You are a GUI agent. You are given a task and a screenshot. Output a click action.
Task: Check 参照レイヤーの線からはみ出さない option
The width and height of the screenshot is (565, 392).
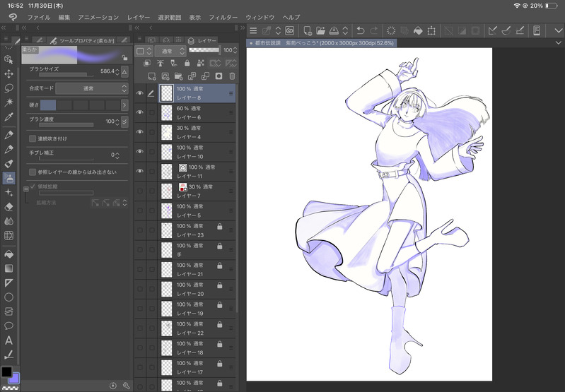33,172
